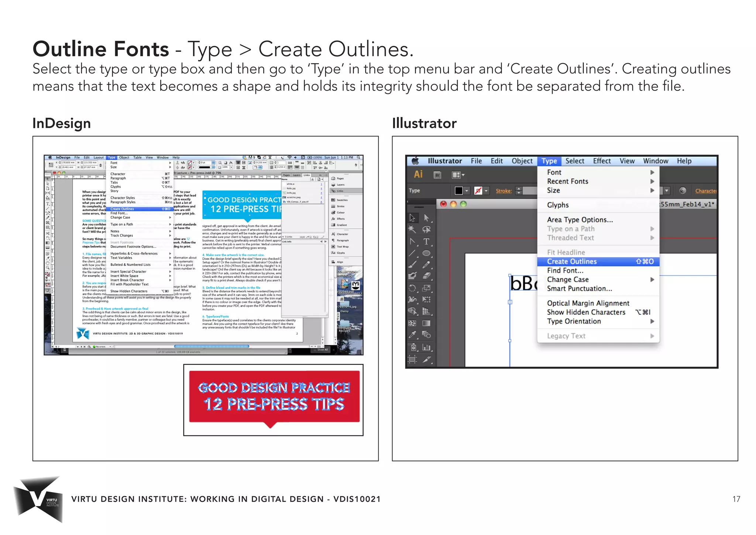Select the Pen tool in Illustrator toolbox
This screenshot has width=756, height=535.
pyautogui.click(x=412, y=241)
